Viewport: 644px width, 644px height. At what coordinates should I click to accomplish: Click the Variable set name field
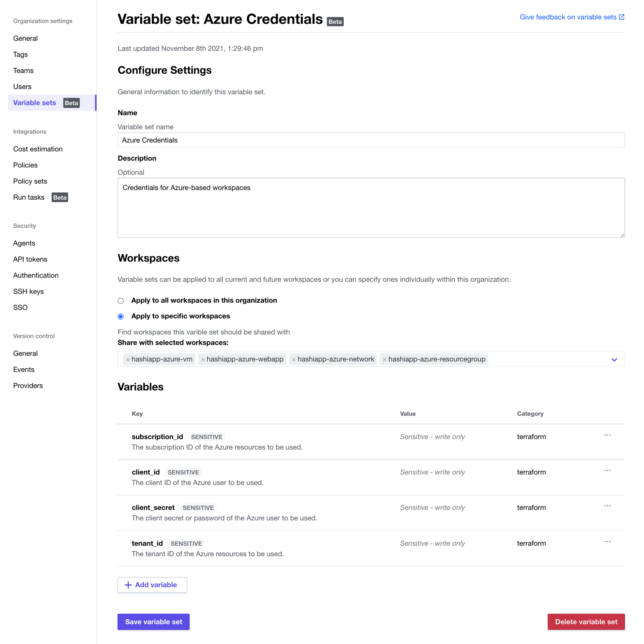tap(370, 140)
